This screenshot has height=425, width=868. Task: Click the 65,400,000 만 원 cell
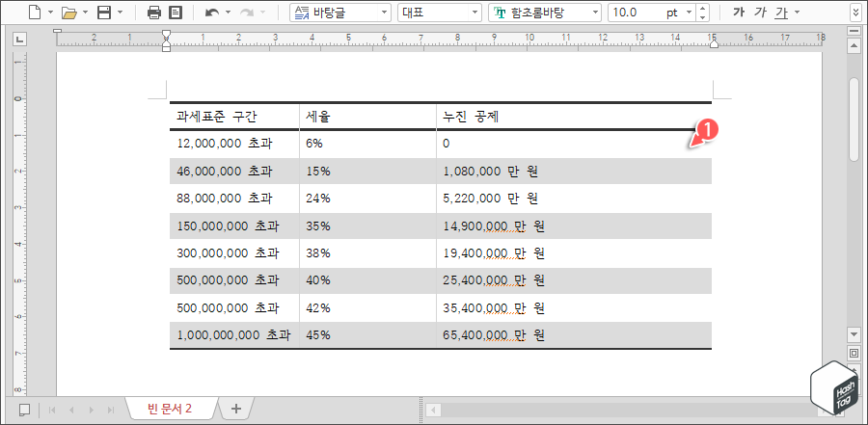pos(574,335)
